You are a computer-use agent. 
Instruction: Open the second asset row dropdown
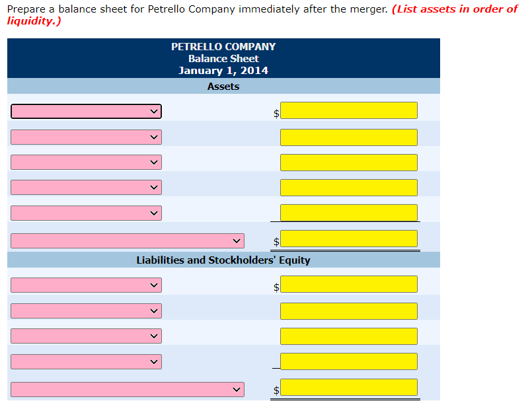point(86,137)
